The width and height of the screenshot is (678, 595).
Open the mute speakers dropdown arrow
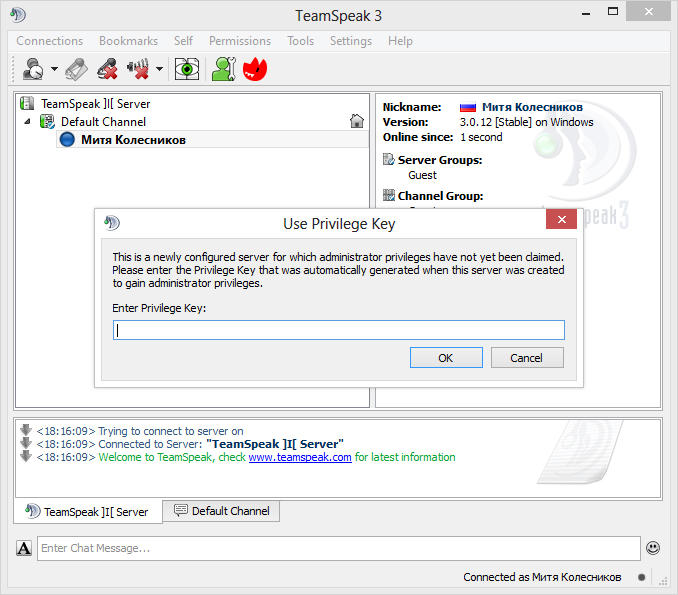click(160, 69)
